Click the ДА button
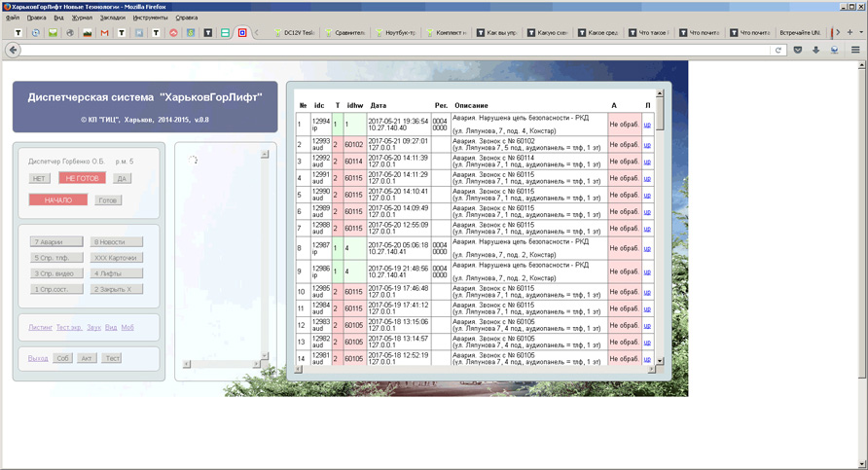 pos(122,178)
